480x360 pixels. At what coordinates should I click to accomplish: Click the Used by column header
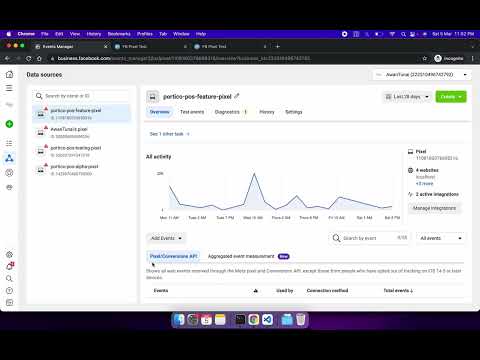285,291
